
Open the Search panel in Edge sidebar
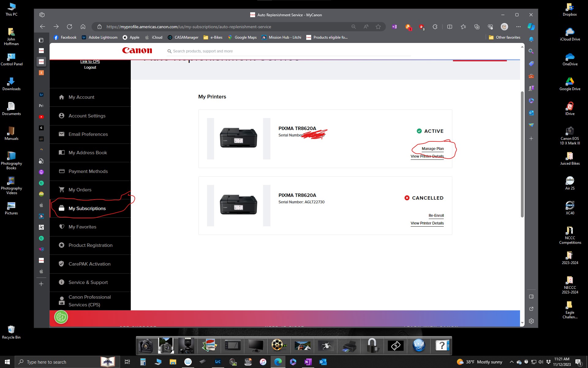coord(531,51)
